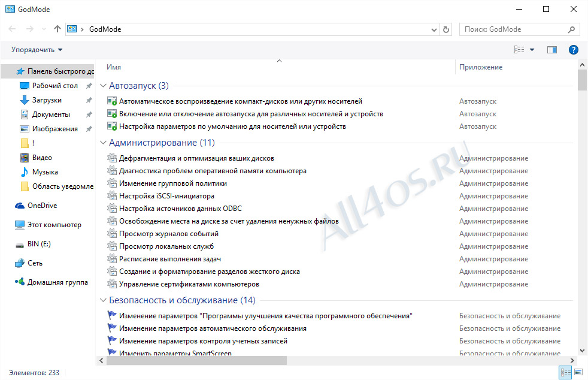Toggle the preview pane button
The height and width of the screenshot is (380, 588).
pyautogui.click(x=552, y=50)
